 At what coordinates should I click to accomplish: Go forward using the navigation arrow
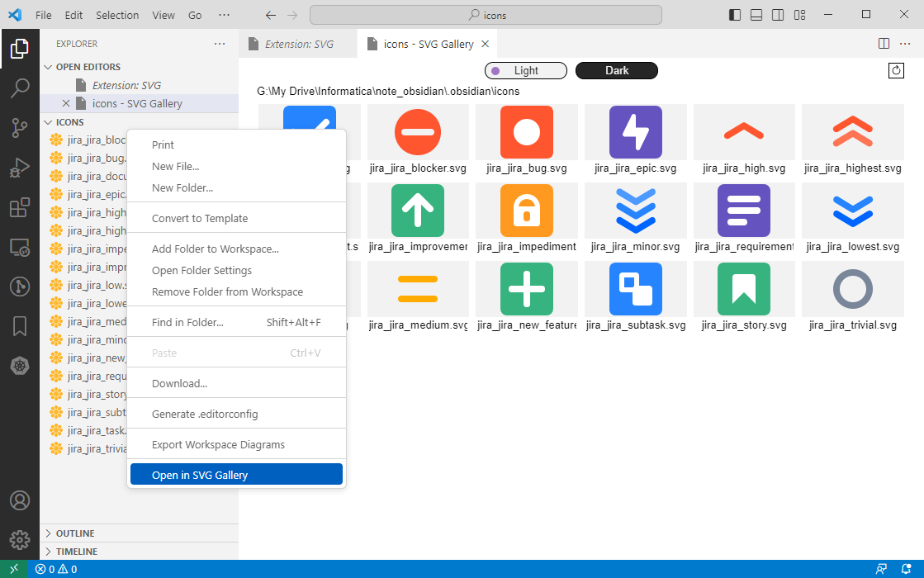292,16
